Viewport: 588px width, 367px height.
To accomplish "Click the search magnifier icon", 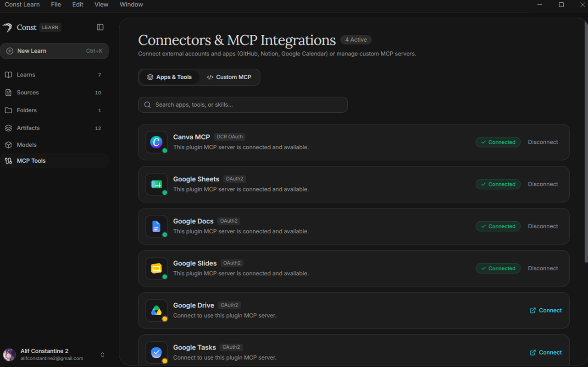I will [148, 105].
